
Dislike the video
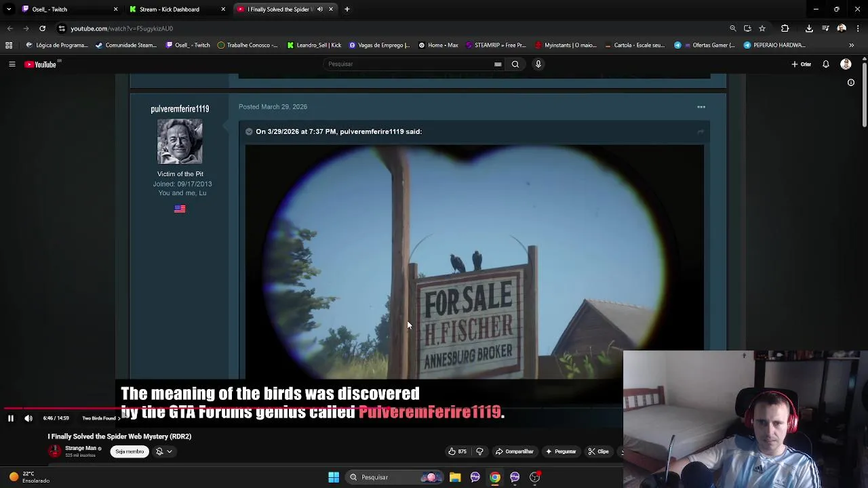pyautogui.click(x=479, y=451)
